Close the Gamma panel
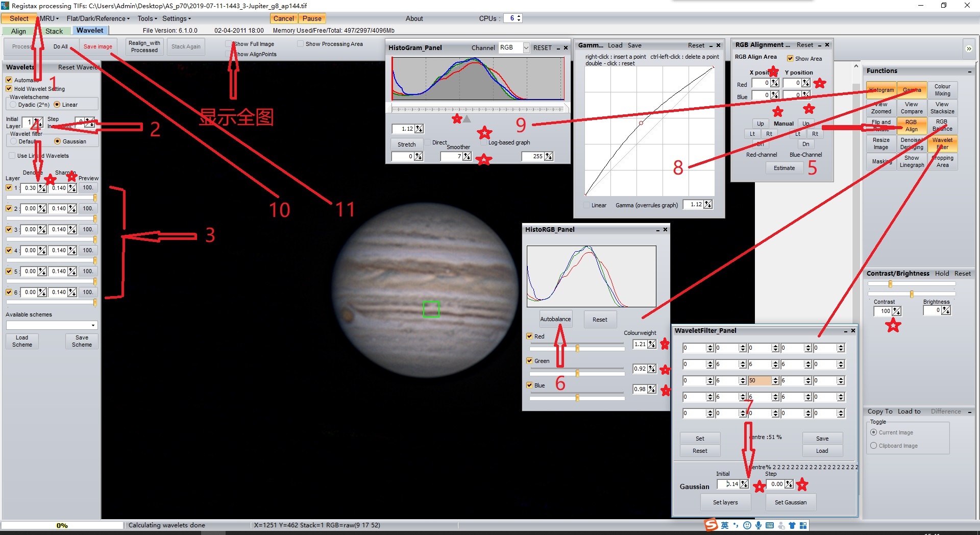980x535 pixels. [718, 45]
